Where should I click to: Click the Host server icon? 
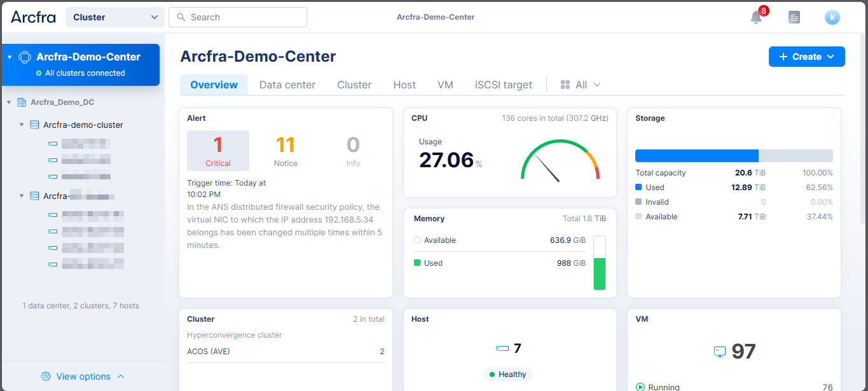(x=502, y=348)
